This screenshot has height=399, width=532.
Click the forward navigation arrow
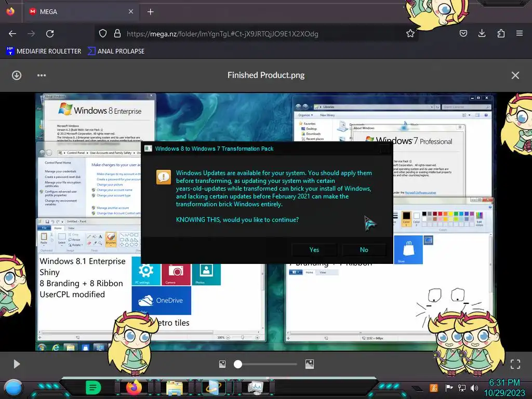click(x=31, y=34)
